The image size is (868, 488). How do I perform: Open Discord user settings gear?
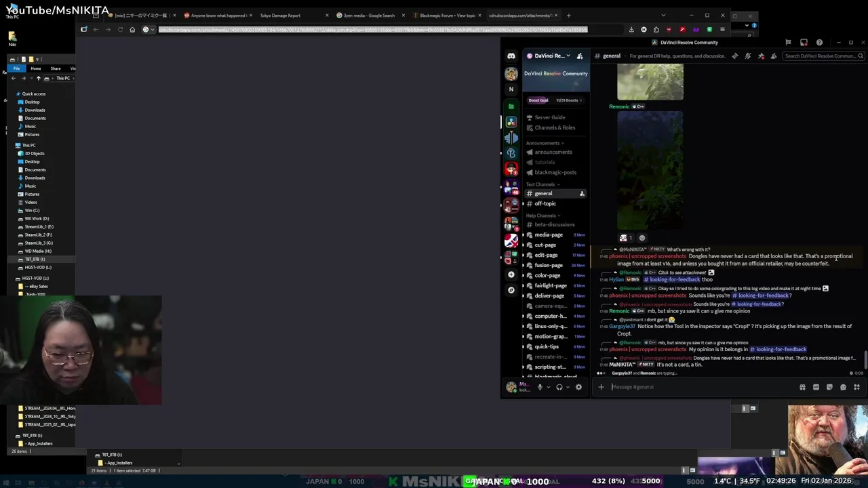tap(578, 387)
